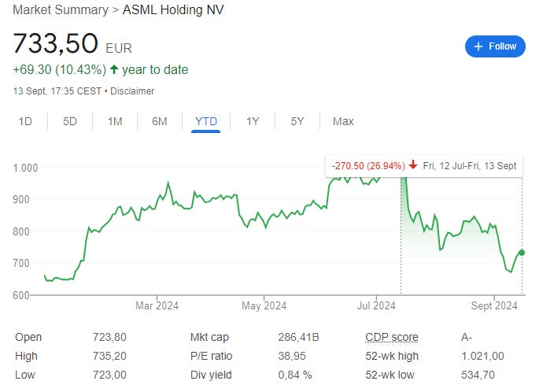The width and height of the screenshot is (543, 392).
Task: Click the CDP score label
Action: point(392,337)
